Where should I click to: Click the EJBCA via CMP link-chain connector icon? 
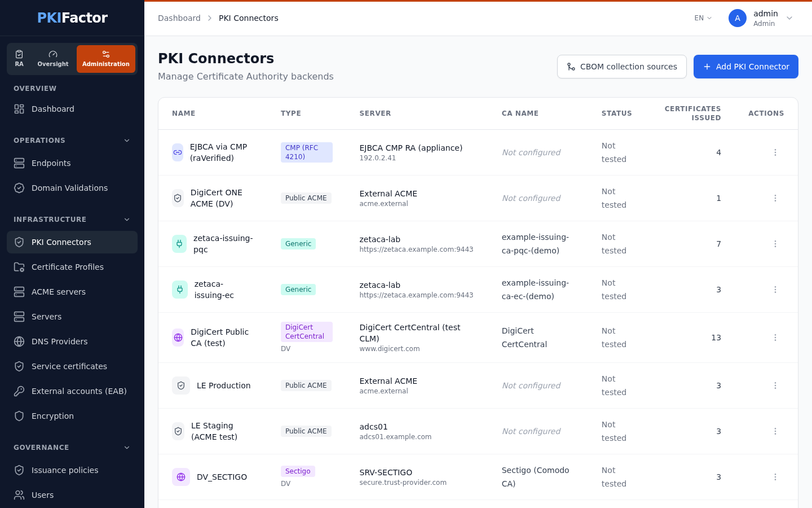pyautogui.click(x=178, y=152)
